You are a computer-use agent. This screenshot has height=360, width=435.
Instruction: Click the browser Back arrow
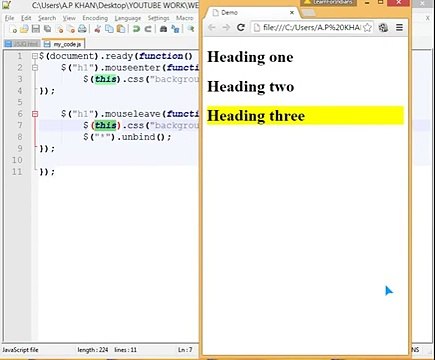(x=212, y=28)
